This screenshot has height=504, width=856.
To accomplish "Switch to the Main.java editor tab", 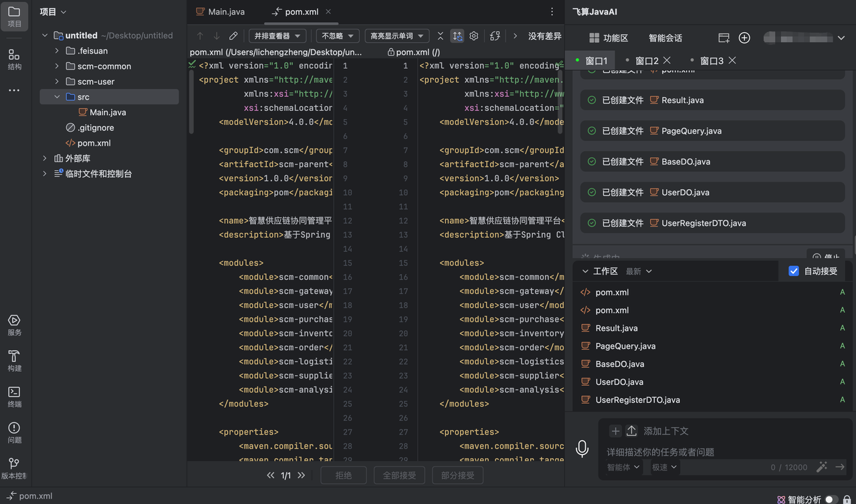I will pyautogui.click(x=220, y=11).
